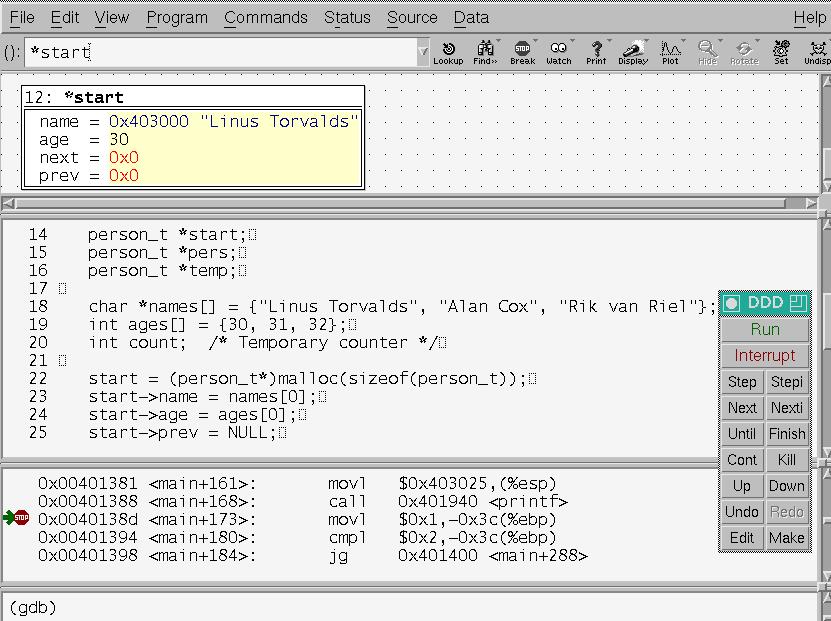
Task: Click the Lookup toolbar icon
Action: click(x=448, y=53)
